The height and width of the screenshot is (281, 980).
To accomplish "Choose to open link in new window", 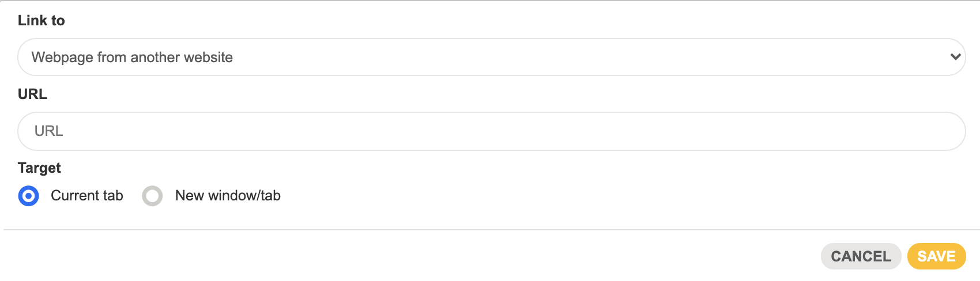I will point(152,196).
